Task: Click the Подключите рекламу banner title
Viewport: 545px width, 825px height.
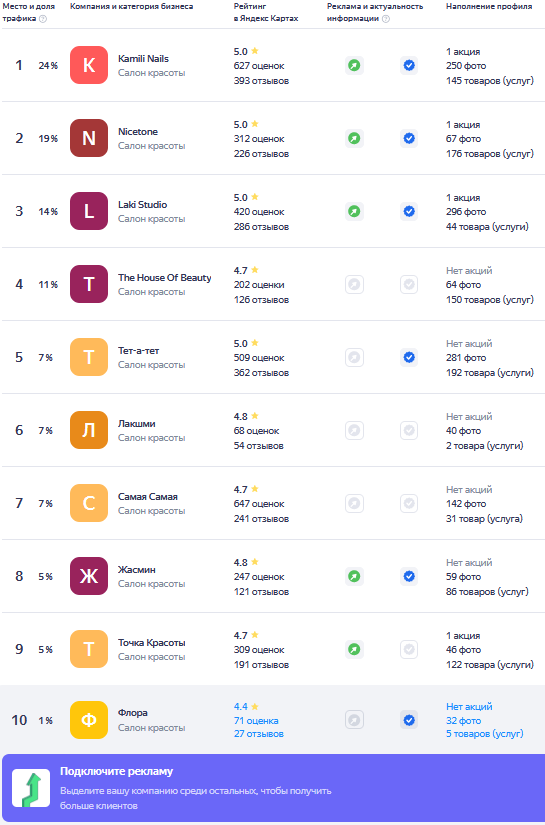Action: (x=116, y=771)
